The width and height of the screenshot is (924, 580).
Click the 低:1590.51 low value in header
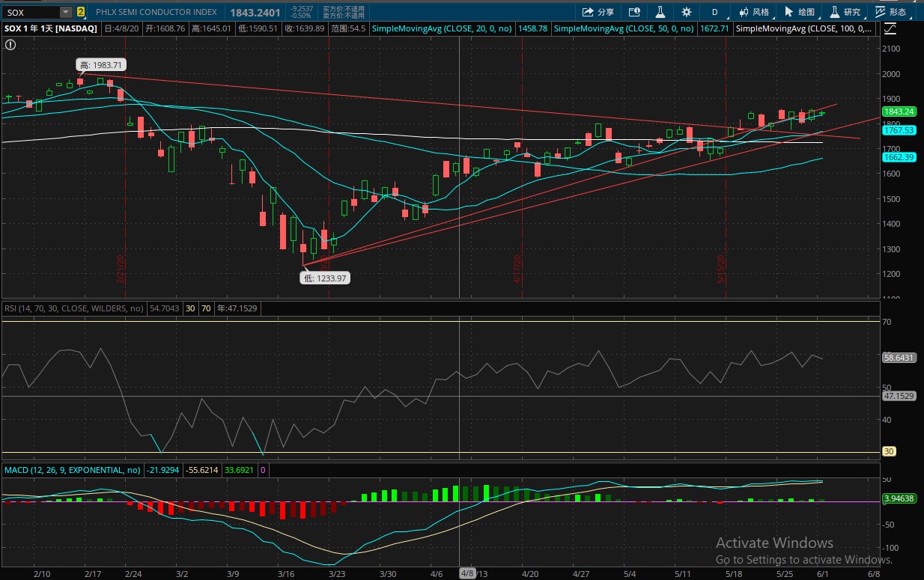pos(258,28)
